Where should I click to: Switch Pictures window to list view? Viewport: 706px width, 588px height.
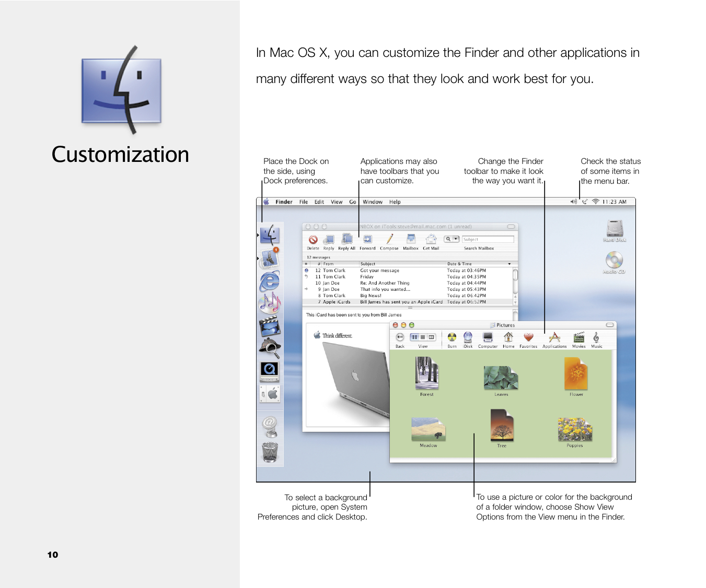423,337
